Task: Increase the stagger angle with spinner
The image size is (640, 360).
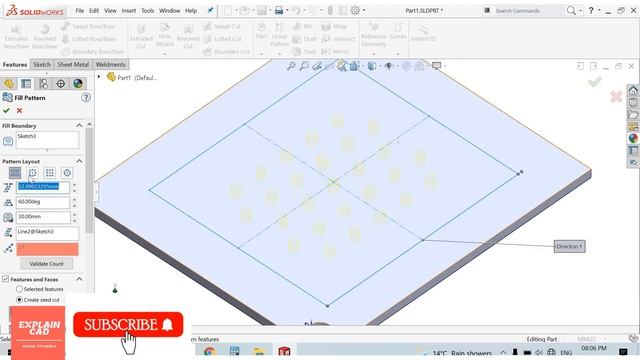Action: click(x=74, y=200)
